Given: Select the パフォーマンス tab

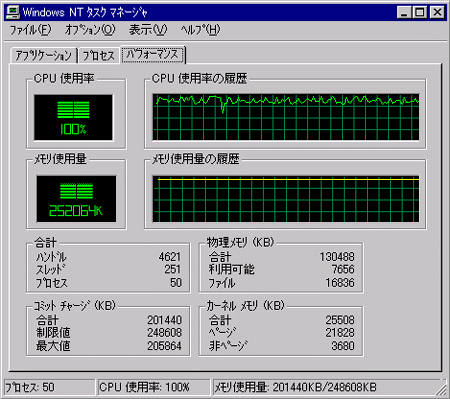Looking at the screenshot, I should click(x=153, y=54).
